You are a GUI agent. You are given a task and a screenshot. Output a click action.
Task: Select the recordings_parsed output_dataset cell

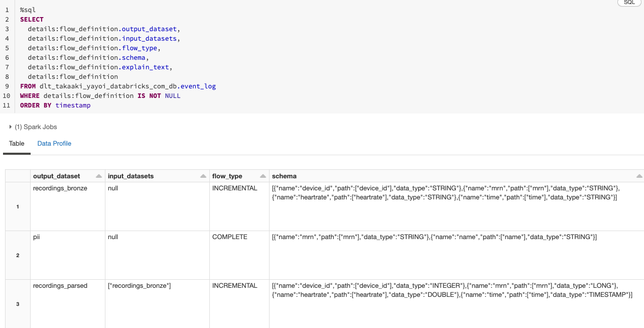click(x=60, y=286)
